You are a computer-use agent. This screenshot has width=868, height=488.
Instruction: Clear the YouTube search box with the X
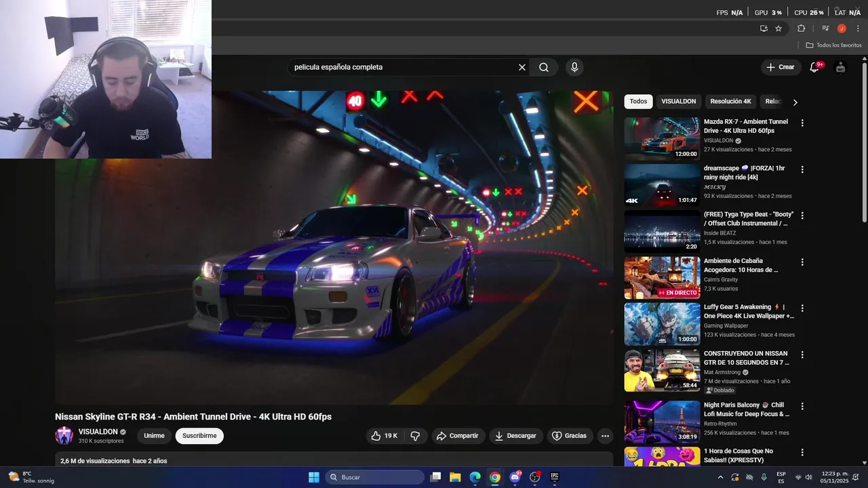click(522, 67)
